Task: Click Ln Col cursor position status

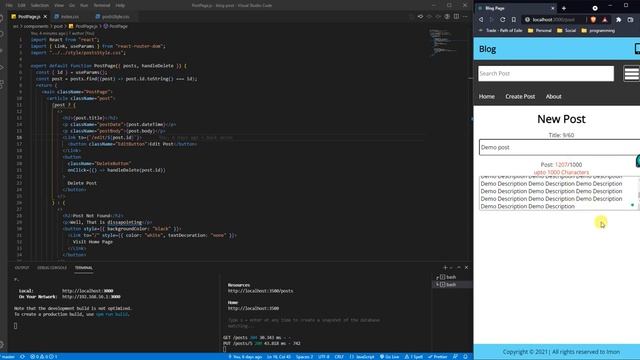Action: tap(279, 357)
